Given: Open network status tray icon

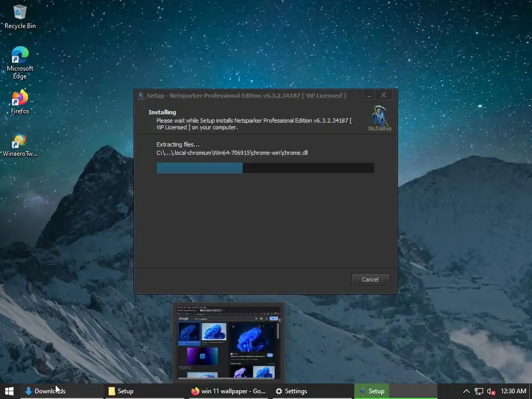Looking at the screenshot, I should click(x=478, y=392).
